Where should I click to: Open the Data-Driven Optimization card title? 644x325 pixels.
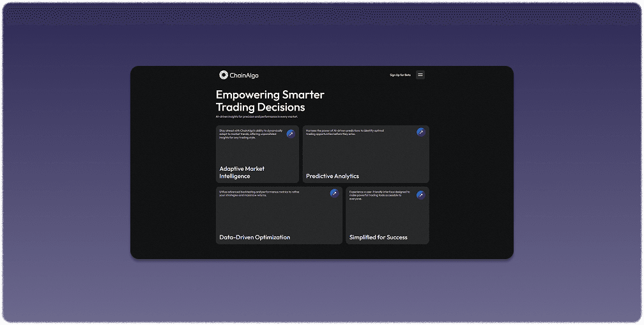coord(255,237)
